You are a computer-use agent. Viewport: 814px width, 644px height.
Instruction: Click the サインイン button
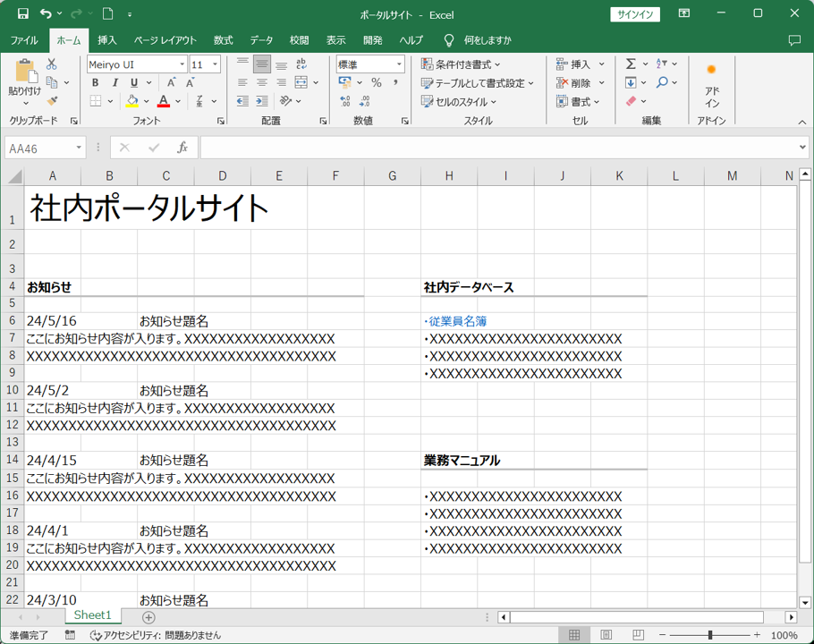pos(635,14)
